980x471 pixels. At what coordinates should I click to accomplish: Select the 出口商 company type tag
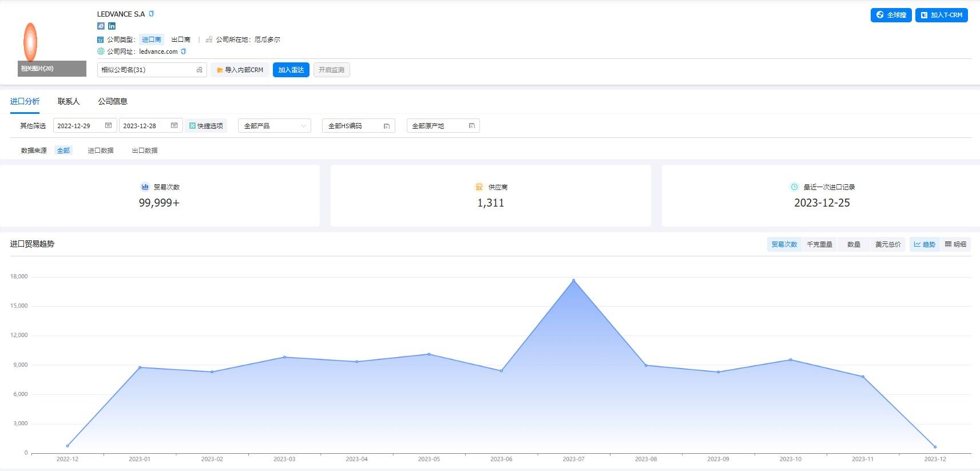tap(181, 39)
